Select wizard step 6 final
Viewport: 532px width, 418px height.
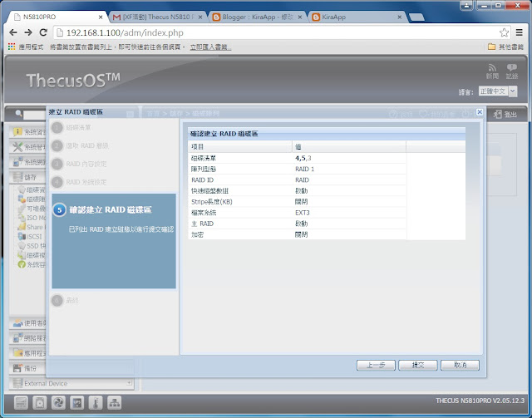click(x=65, y=300)
